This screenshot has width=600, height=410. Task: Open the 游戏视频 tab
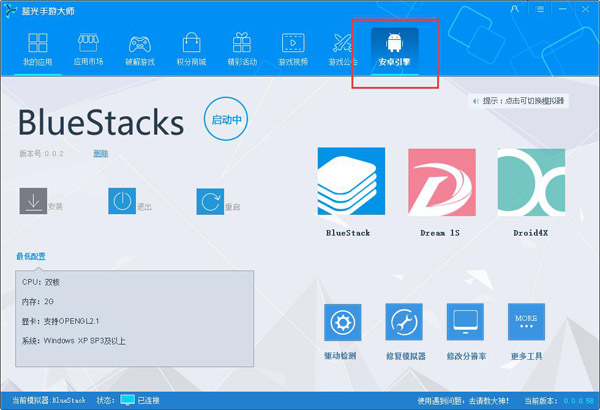[x=293, y=50]
